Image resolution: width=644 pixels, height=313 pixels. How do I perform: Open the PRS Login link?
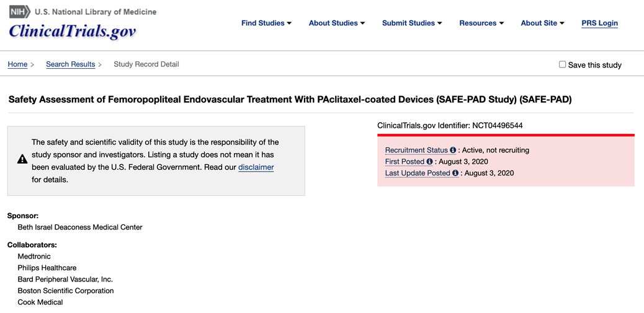click(600, 24)
